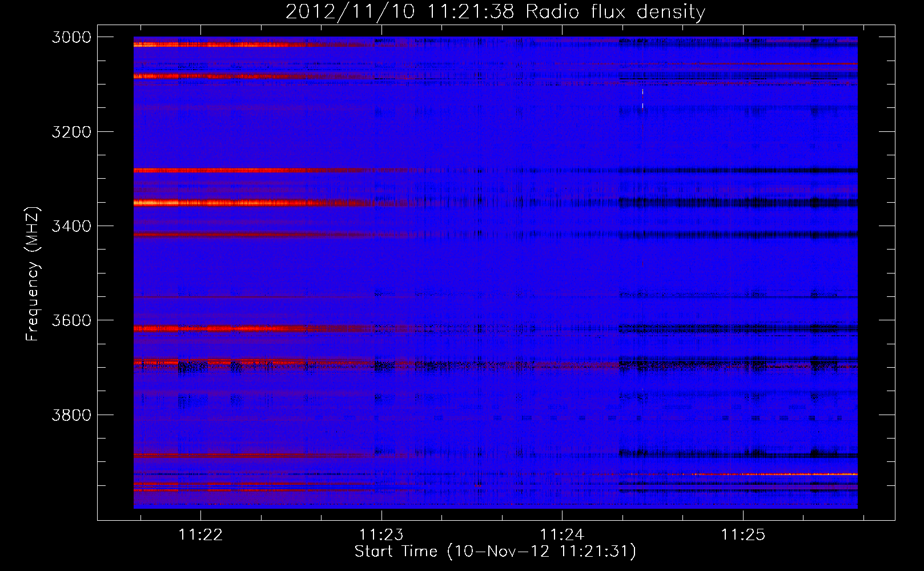Click the 11:23 time tick label

click(381, 534)
